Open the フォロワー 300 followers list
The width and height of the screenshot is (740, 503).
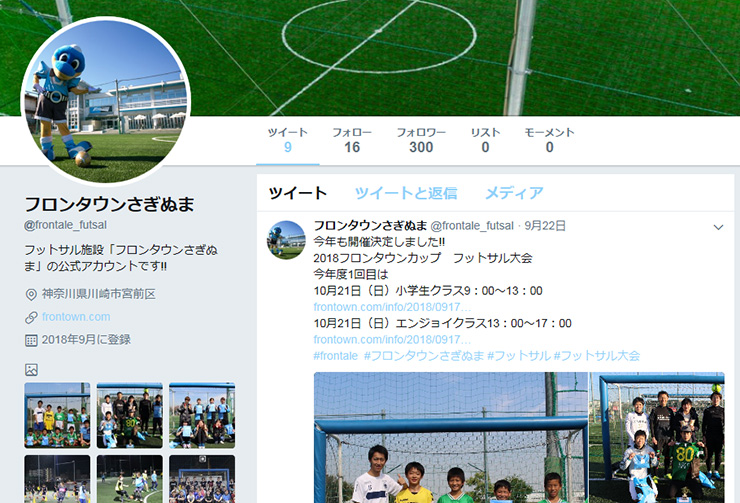421,140
